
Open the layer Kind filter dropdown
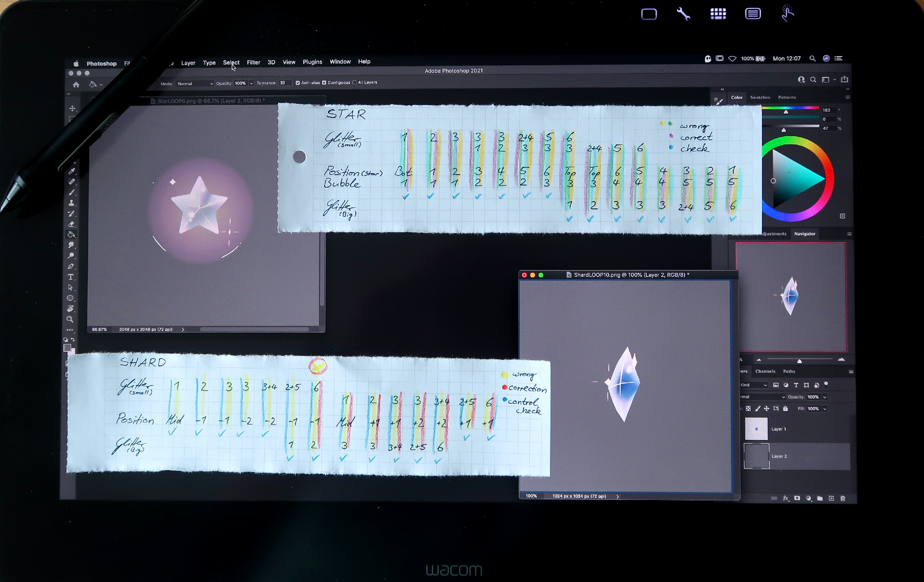(754, 385)
